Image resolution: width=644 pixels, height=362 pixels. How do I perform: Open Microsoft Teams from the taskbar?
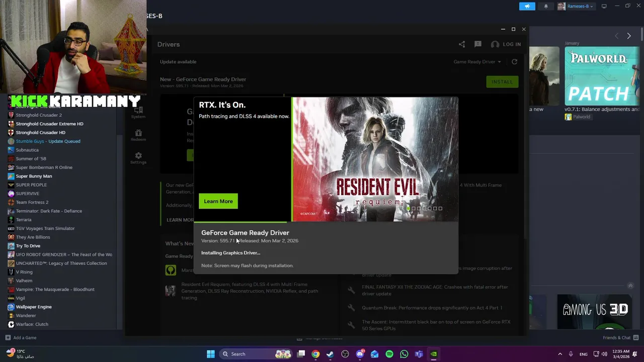(x=419, y=354)
